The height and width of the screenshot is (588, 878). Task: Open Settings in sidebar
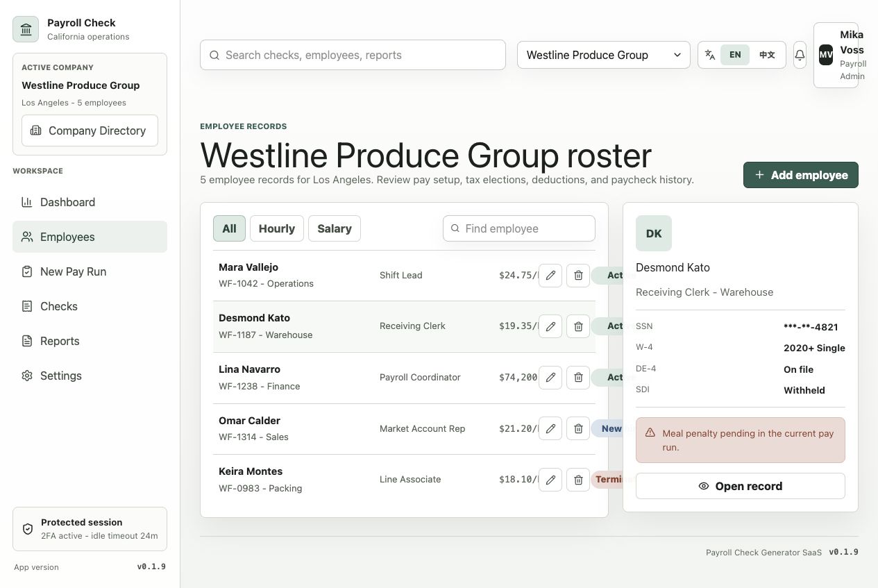(90, 376)
